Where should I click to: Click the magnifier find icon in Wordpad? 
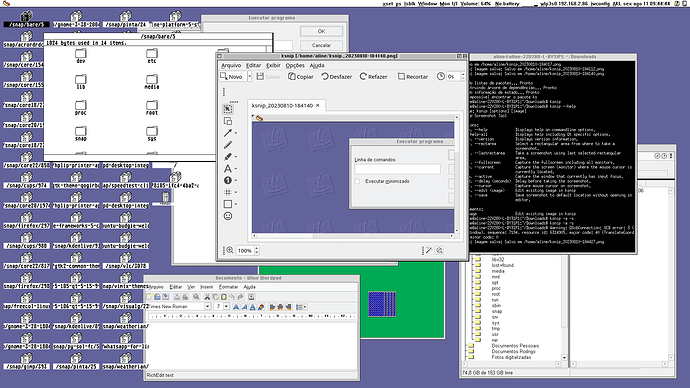click(x=196, y=297)
